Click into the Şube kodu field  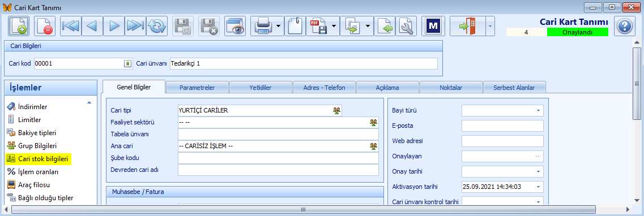pyautogui.click(x=278, y=158)
